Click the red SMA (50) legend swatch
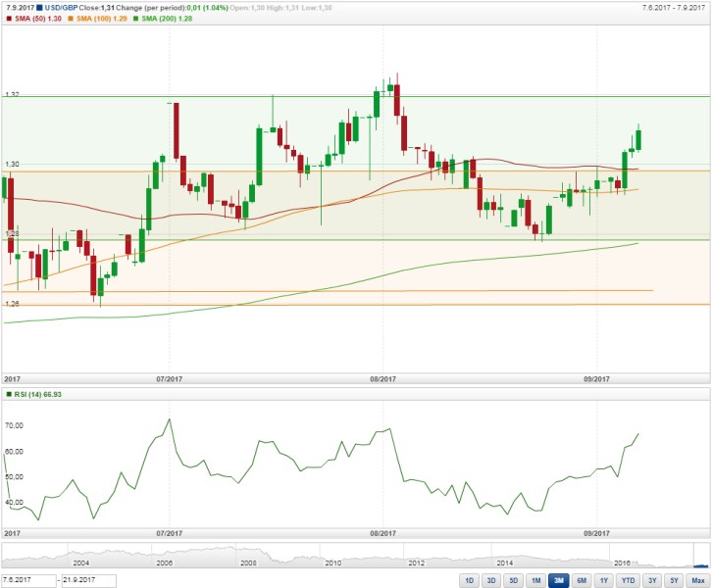This screenshot has height=588, width=712. click(9, 19)
